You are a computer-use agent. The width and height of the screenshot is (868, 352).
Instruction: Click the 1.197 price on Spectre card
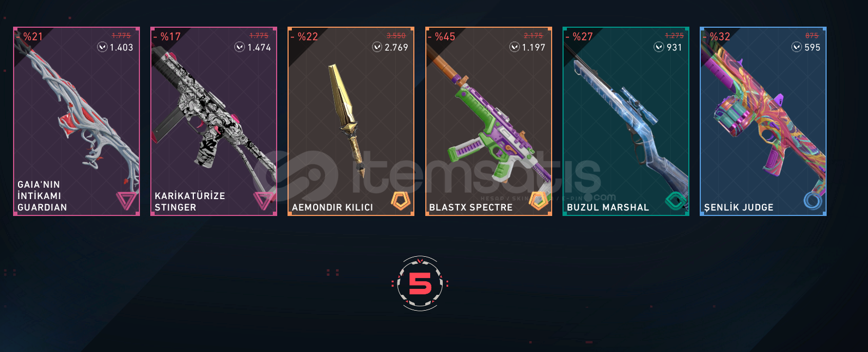coord(534,47)
